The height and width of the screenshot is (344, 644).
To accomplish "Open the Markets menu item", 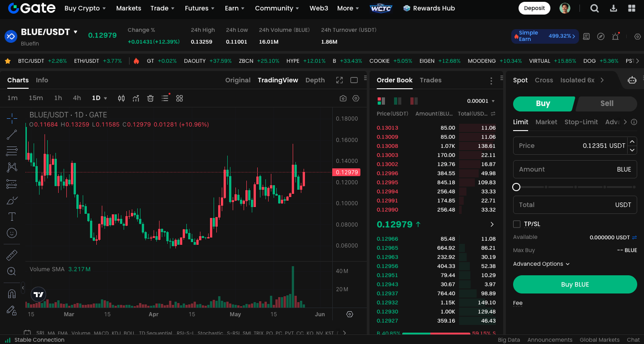I will [x=129, y=8].
